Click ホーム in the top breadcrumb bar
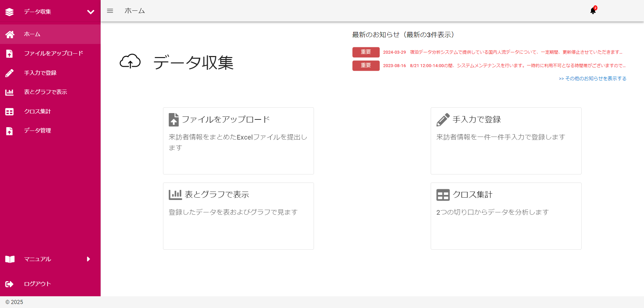The width and height of the screenshot is (644, 308). (x=135, y=10)
